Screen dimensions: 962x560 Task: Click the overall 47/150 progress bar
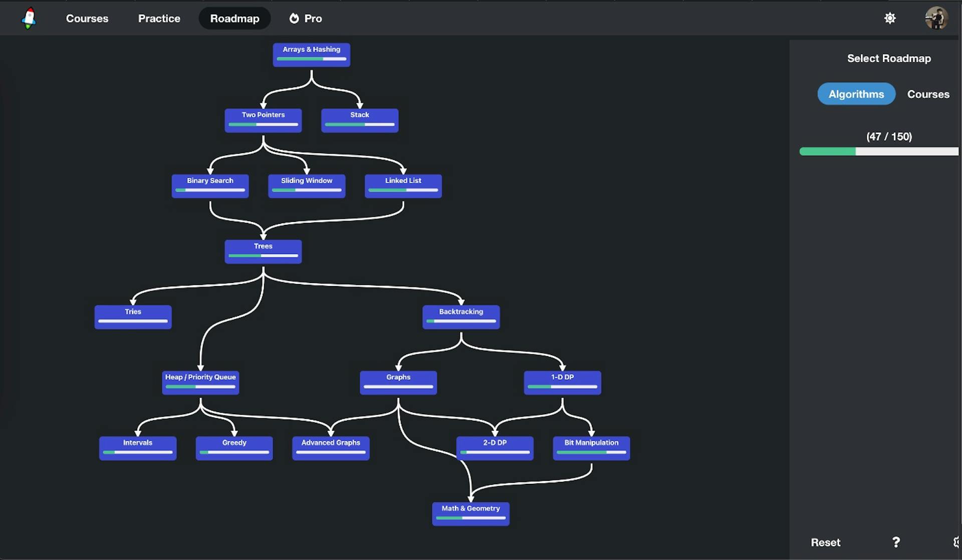[x=878, y=151]
